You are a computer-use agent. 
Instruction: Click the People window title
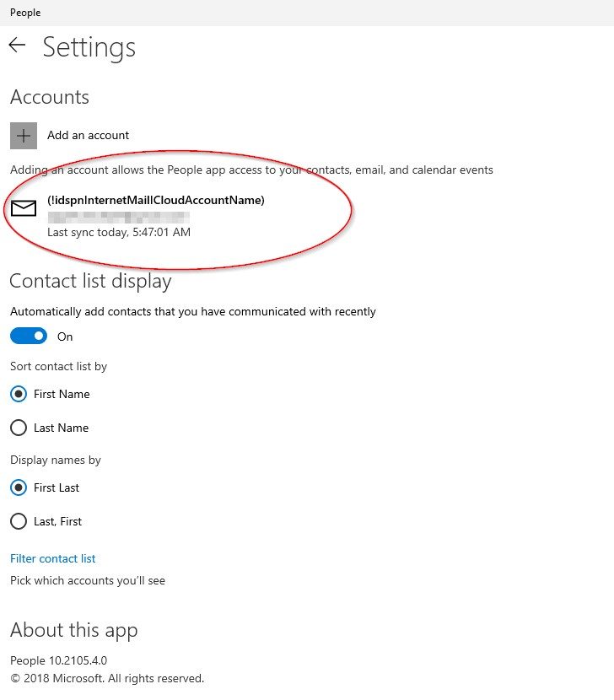(x=25, y=13)
